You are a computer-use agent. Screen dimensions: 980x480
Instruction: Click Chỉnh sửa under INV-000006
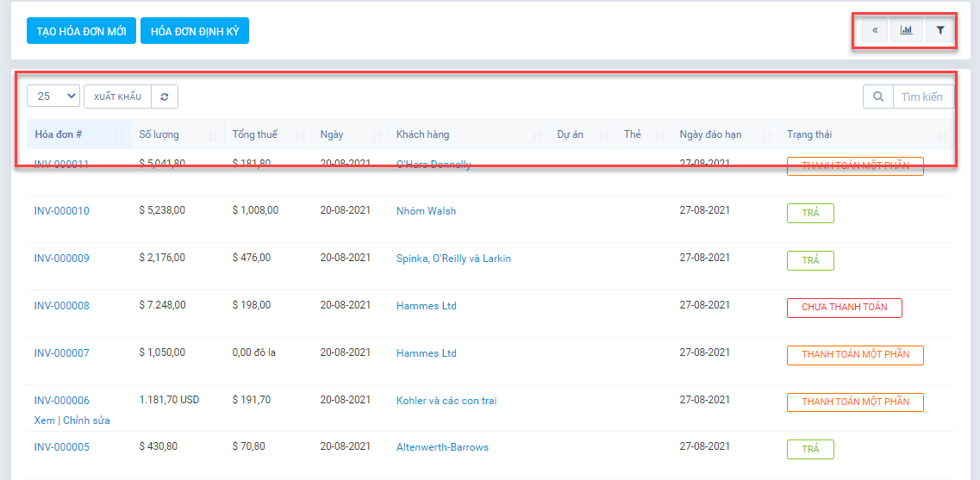point(86,421)
